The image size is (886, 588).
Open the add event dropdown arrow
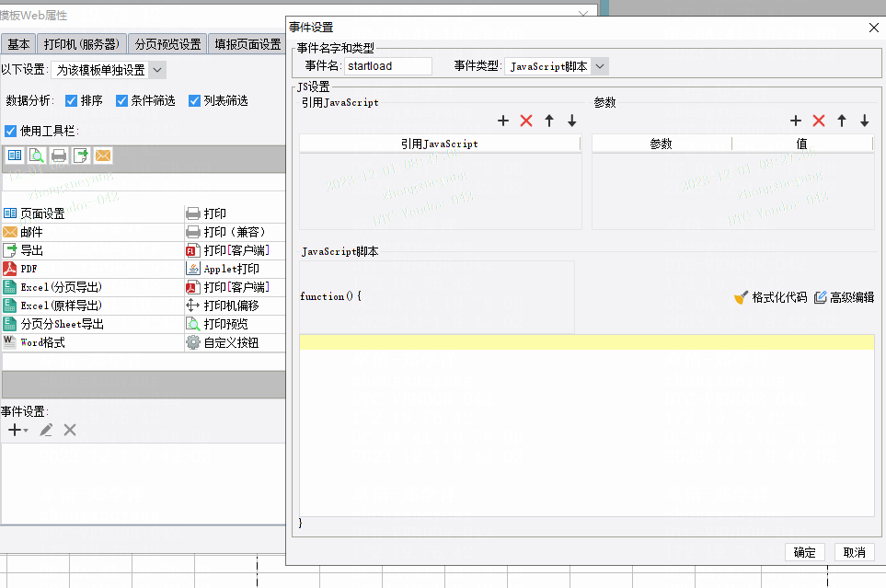click(x=26, y=431)
